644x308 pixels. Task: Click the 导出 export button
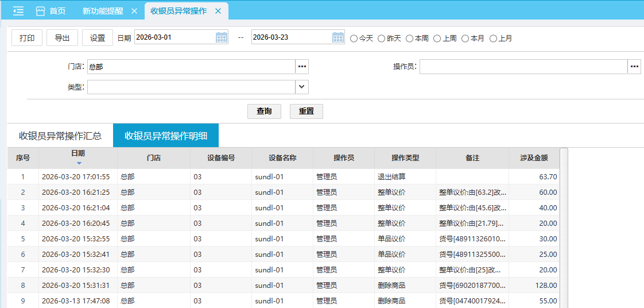(62, 38)
